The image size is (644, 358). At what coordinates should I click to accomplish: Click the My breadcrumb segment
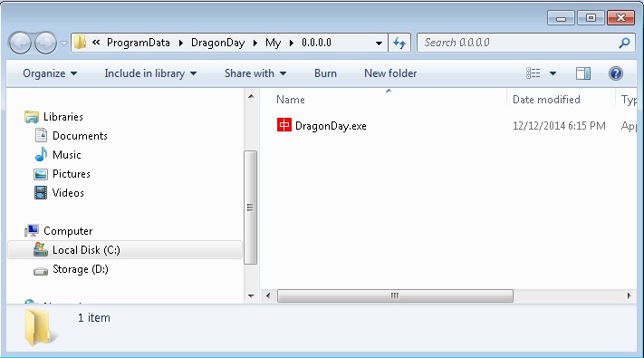273,43
